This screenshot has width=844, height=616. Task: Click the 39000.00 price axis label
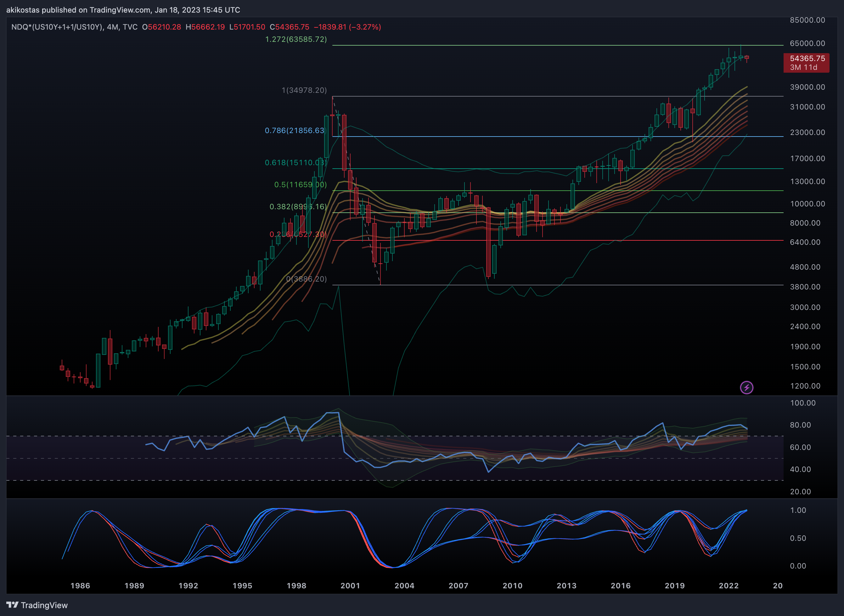(807, 87)
